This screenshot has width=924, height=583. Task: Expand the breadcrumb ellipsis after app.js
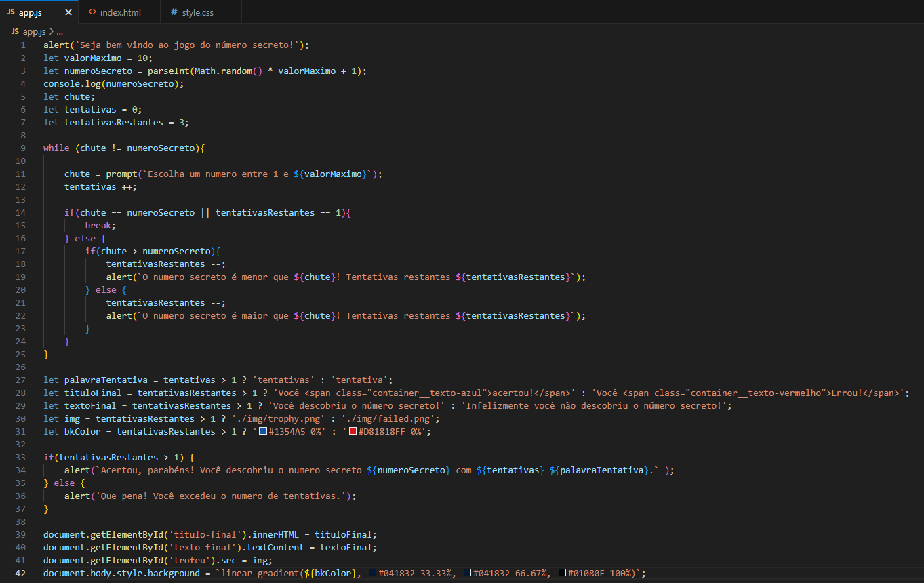click(59, 31)
